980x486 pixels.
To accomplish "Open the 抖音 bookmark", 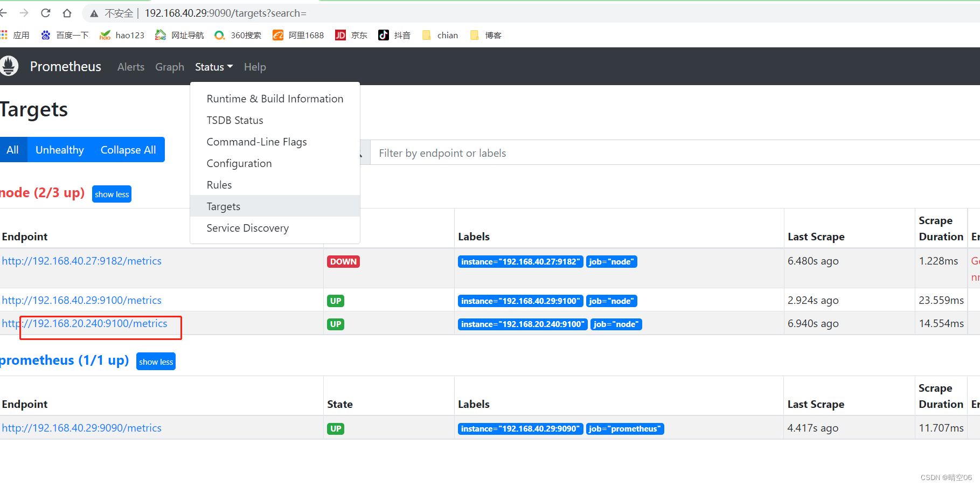I will 394,35.
